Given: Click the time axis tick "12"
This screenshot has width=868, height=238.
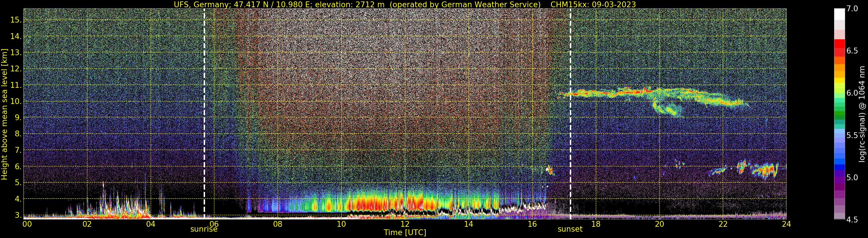Looking at the screenshot, I should pos(405,224).
